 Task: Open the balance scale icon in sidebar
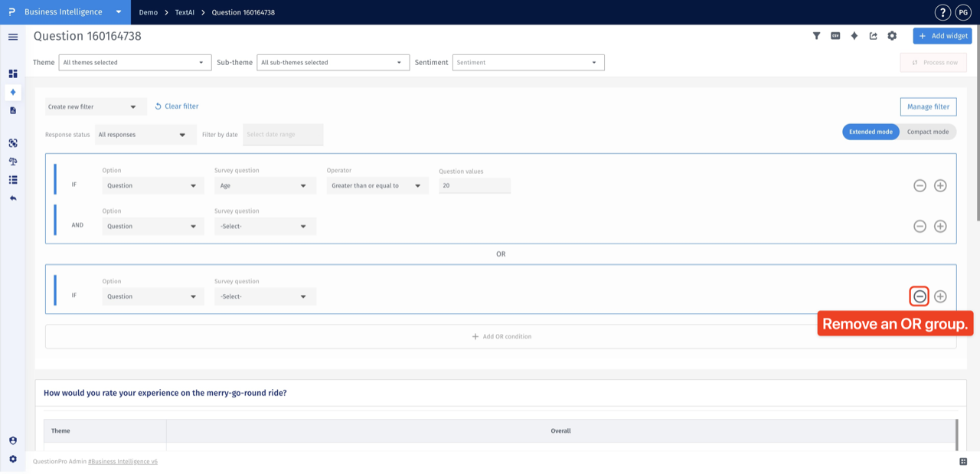pos(13,162)
